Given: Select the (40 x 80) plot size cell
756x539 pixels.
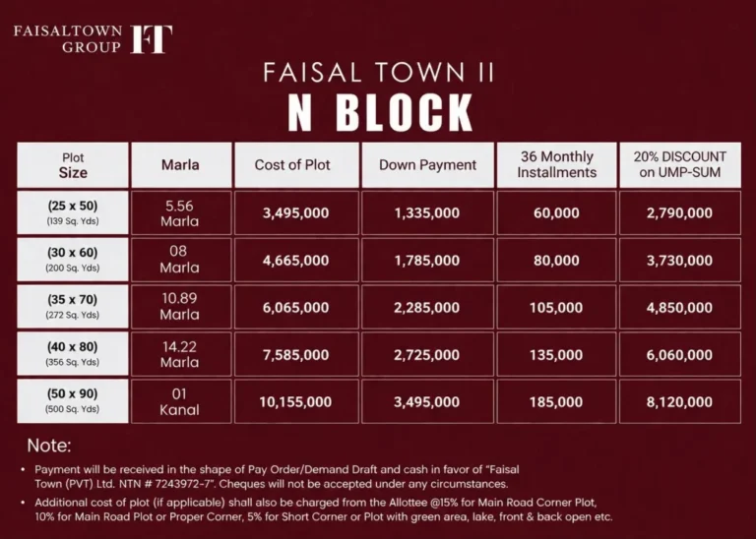Looking at the screenshot, I should (73, 354).
